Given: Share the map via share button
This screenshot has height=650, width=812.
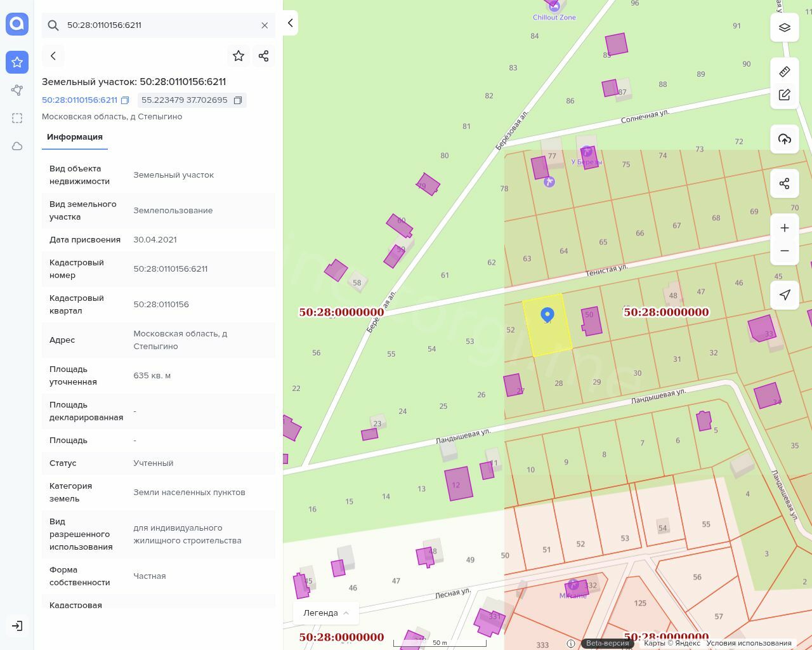Looking at the screenshot, I should 785,183.
